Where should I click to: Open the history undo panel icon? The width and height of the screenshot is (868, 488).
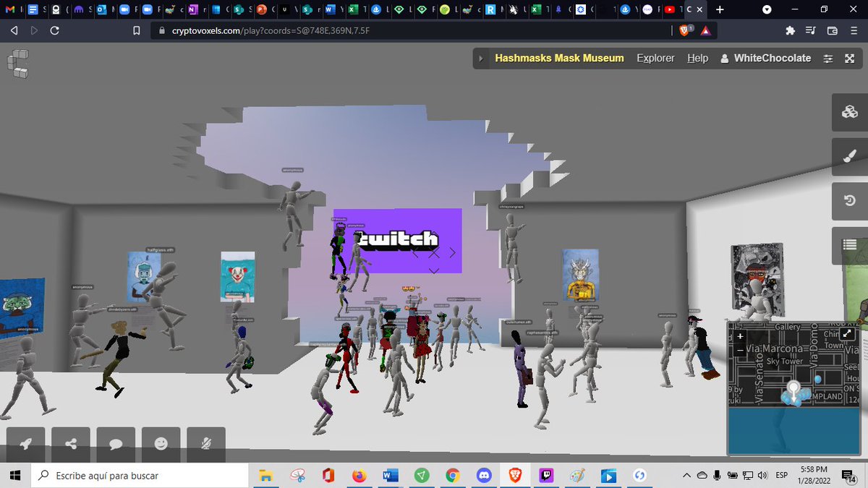[850, 202]
